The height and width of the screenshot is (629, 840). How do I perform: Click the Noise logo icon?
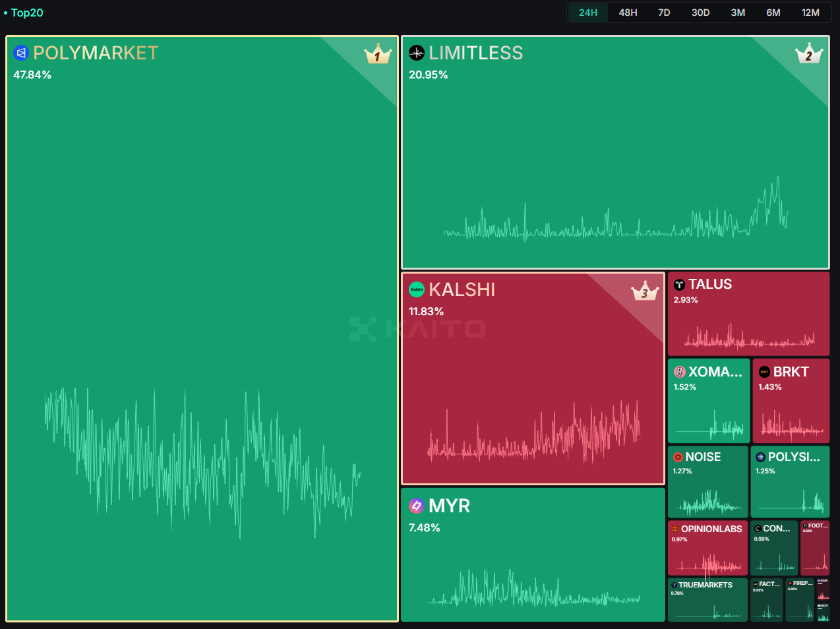pos(678,457)
